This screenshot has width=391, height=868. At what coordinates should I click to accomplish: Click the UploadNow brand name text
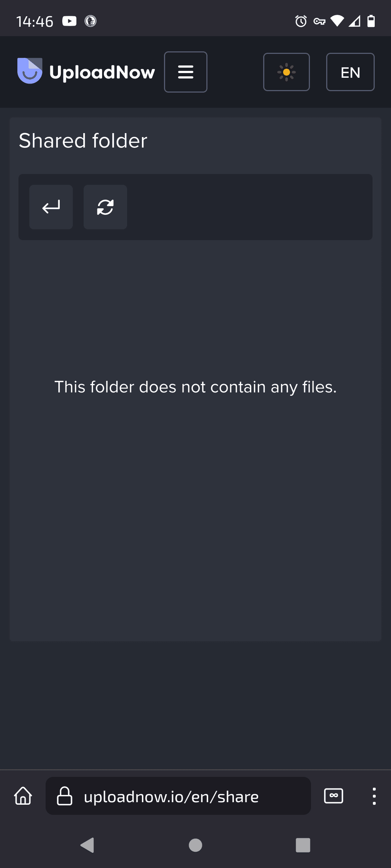(x=102, y=73)
